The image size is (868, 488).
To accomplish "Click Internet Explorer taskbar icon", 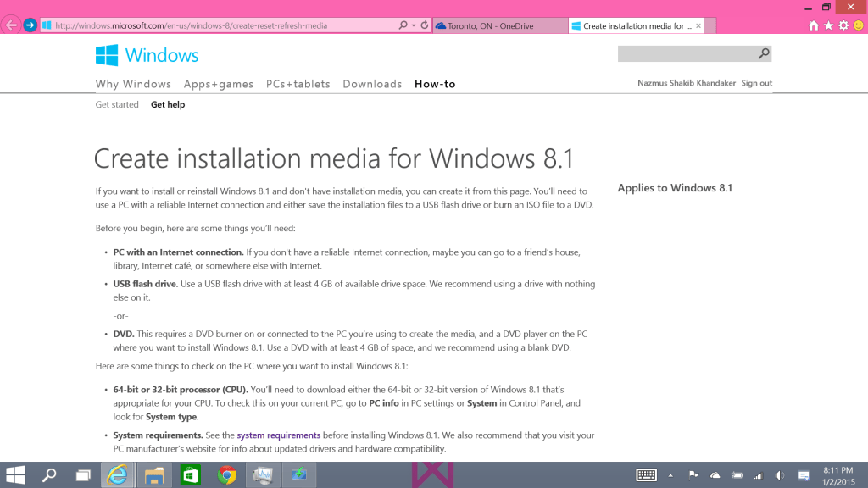I will coord(117,475).
